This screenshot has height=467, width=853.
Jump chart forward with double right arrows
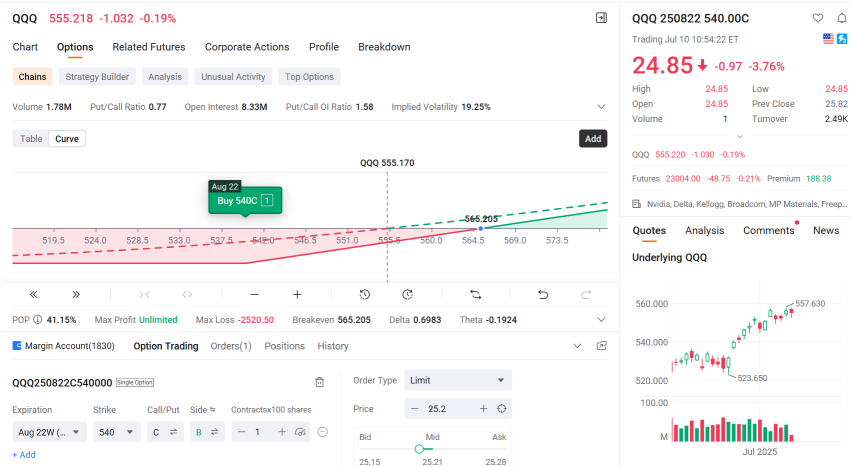coord(76,294)
